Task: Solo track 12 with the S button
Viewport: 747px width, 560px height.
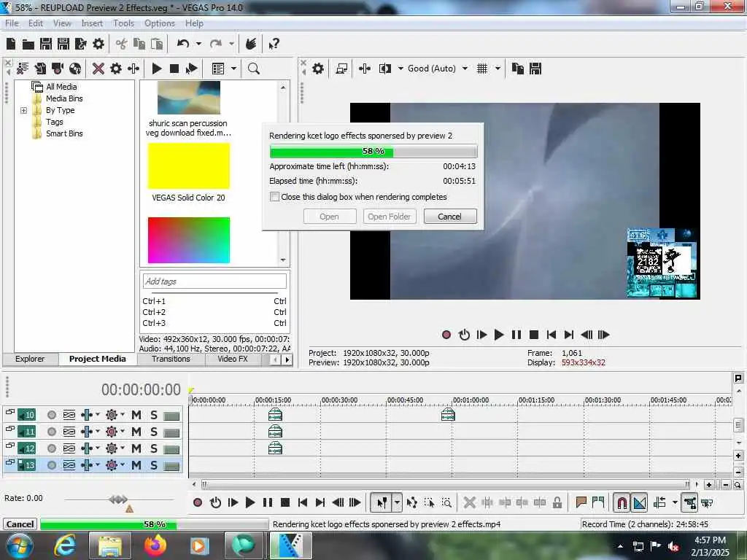Action: 154,448
